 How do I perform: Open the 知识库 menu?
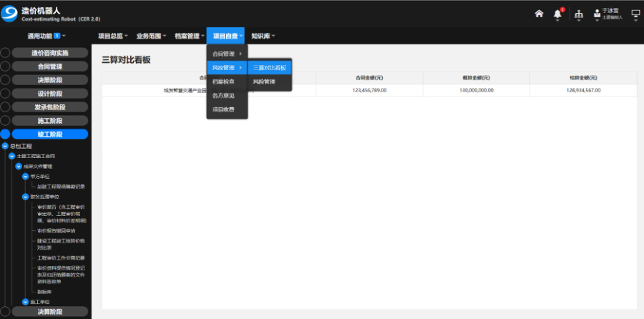coord(263,36)
